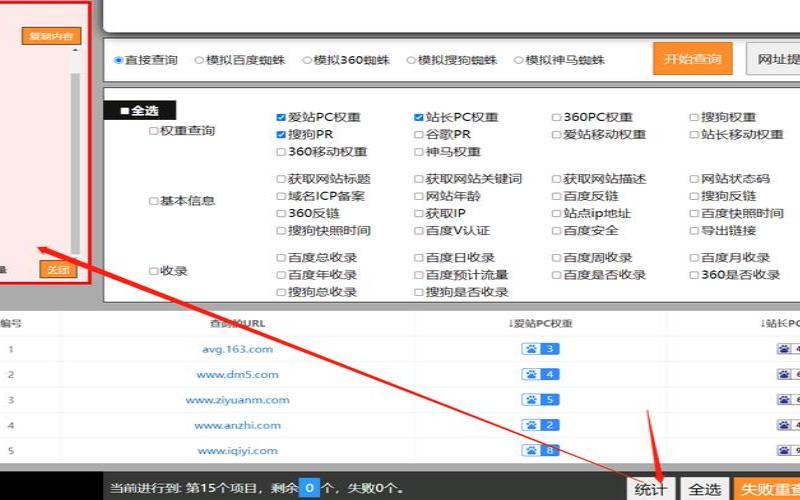Tick 百度日收录 checkbox
800x500 pixels.
click(419, 258)
